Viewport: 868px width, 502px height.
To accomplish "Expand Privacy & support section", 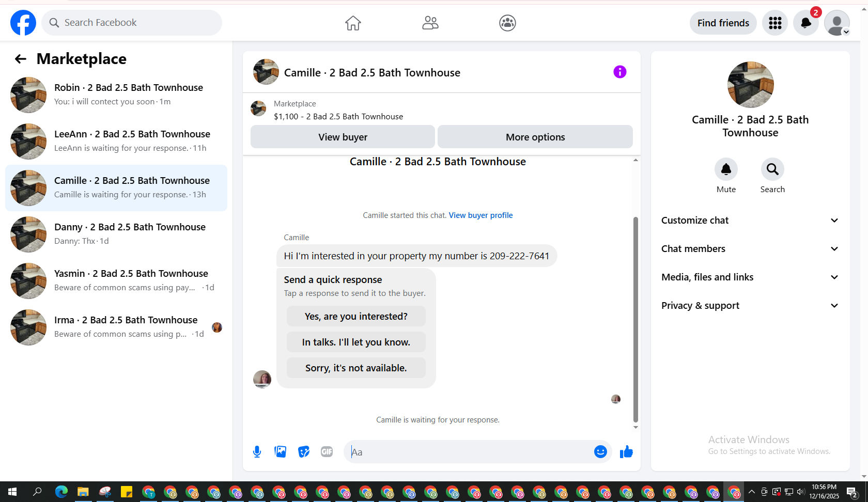I will point(750,306).
